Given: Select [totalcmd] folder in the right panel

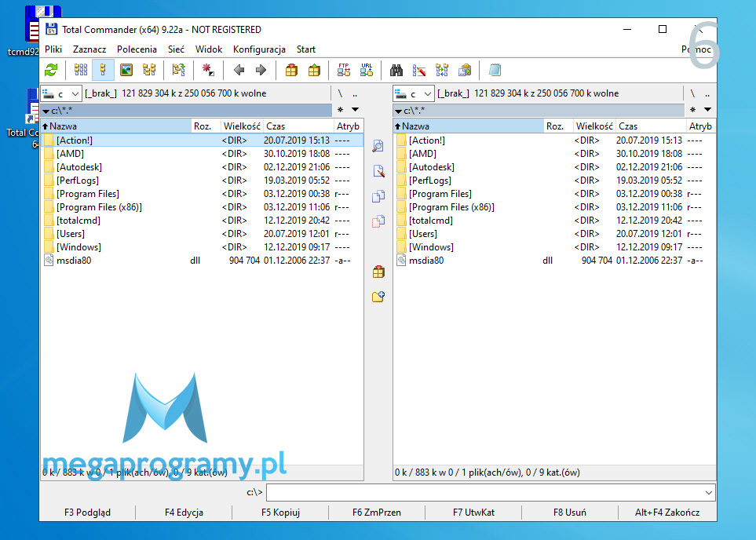Looking at the screenshot, I should 554,221.
